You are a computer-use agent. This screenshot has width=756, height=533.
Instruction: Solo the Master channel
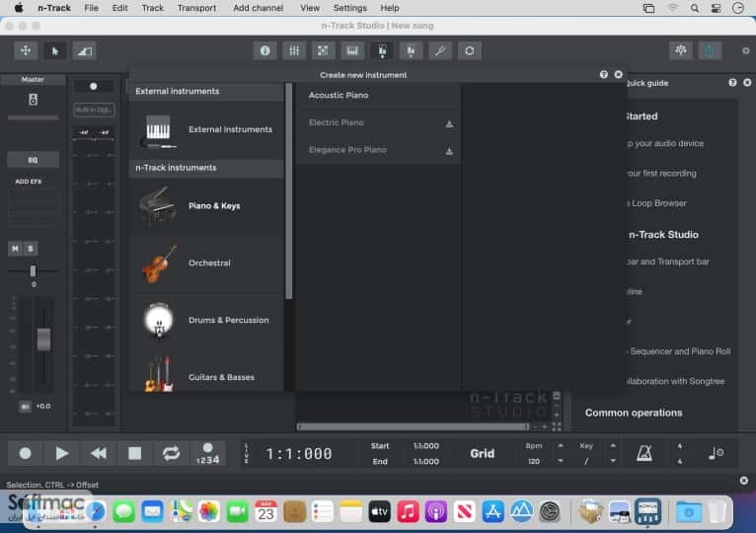tap(30, 249)
